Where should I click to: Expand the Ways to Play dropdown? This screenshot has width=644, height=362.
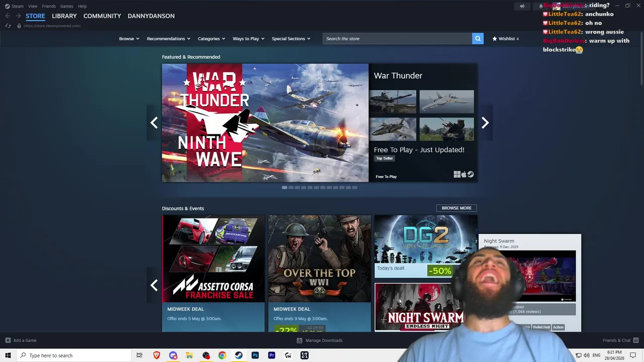tap(249, 38)
